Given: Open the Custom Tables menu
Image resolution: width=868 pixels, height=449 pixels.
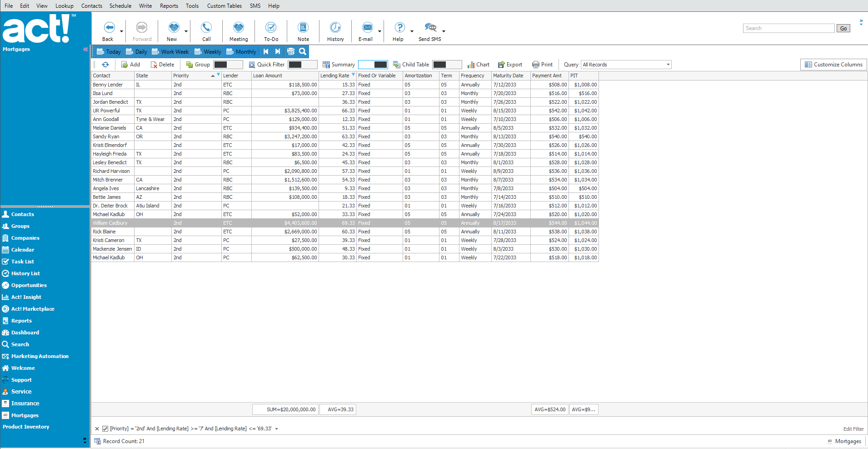Looking at the screenshot, I should tap(224, 6).
